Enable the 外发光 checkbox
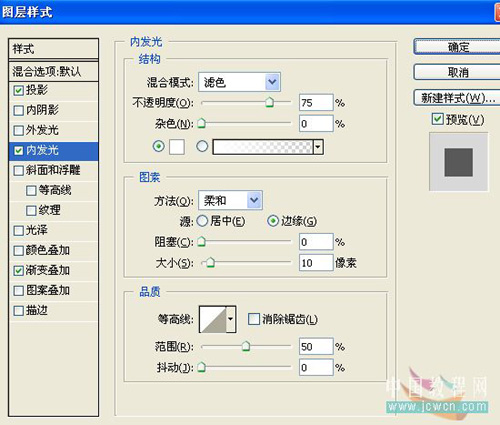 (x=19, y=131)
